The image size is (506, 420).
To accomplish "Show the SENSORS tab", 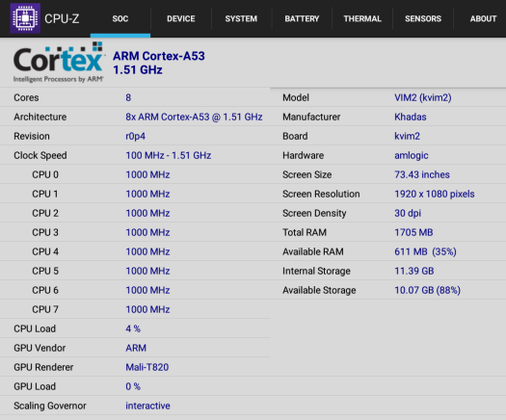I will tap(423, 18).
